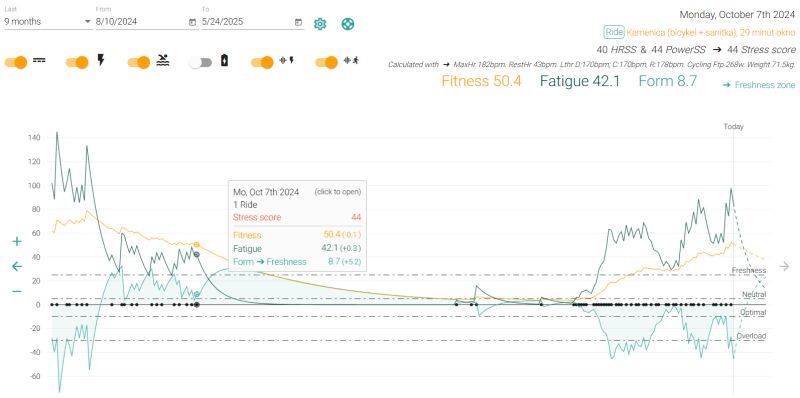Image resolution: width=800 pixels, height=398 pixels.
Task: Select the highlighted Oct 7th activity dot
Action: click(x=197, y=305)
